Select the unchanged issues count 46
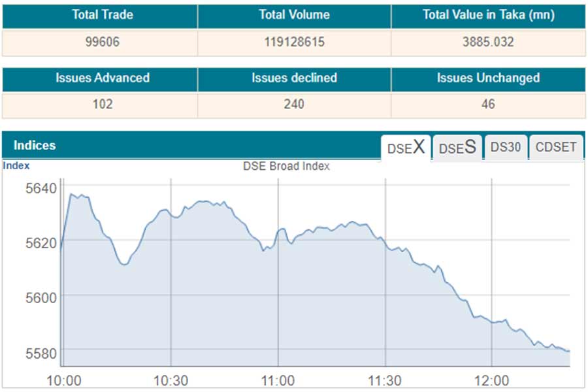Viewport: 588px width, 392px height. point(488,105)
